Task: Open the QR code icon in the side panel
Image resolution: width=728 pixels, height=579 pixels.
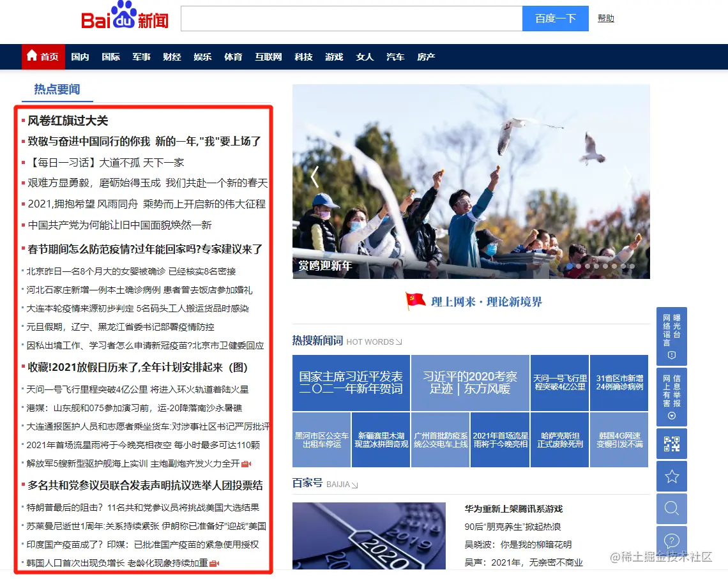Action: click(671, 444)
